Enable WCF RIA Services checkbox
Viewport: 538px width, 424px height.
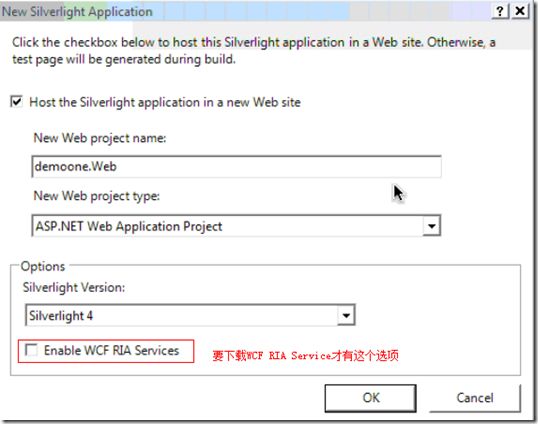tap(31, 350)
